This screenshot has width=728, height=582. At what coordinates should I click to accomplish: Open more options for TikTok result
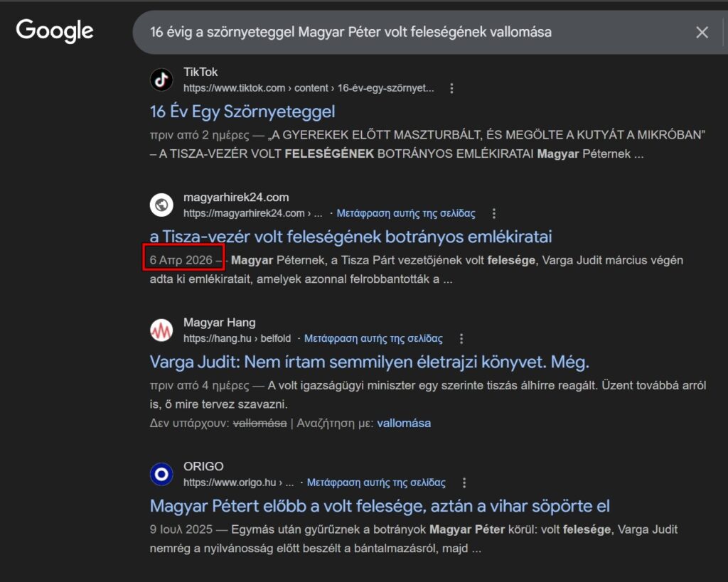click(451, 89)
